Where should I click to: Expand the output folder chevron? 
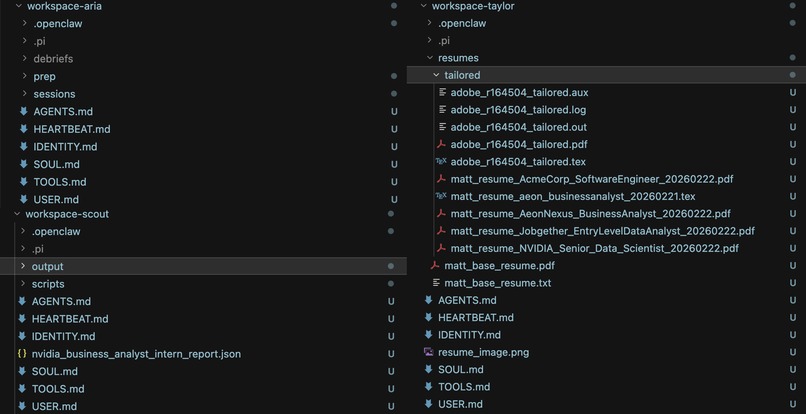[23, 266]
